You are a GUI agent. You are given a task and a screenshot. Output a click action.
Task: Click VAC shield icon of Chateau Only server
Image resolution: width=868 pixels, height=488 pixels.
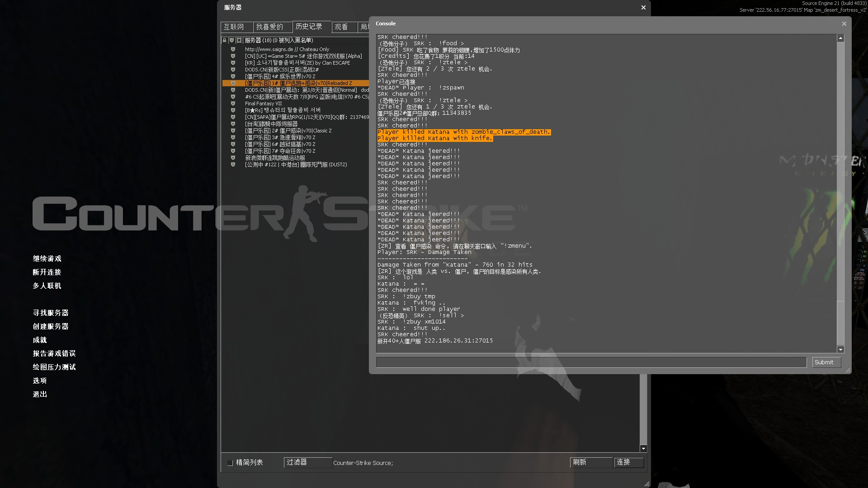[x=233, y=49]
